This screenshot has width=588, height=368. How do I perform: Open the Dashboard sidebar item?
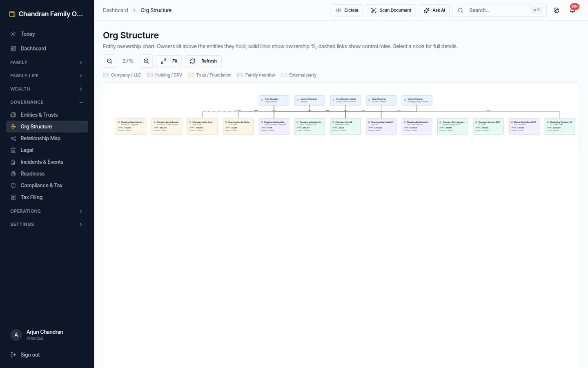(47, 49)
